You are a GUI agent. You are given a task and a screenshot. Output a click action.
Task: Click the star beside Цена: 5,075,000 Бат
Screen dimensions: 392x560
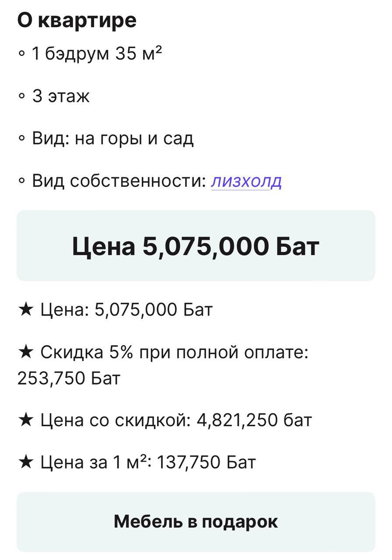click(25, 310)
